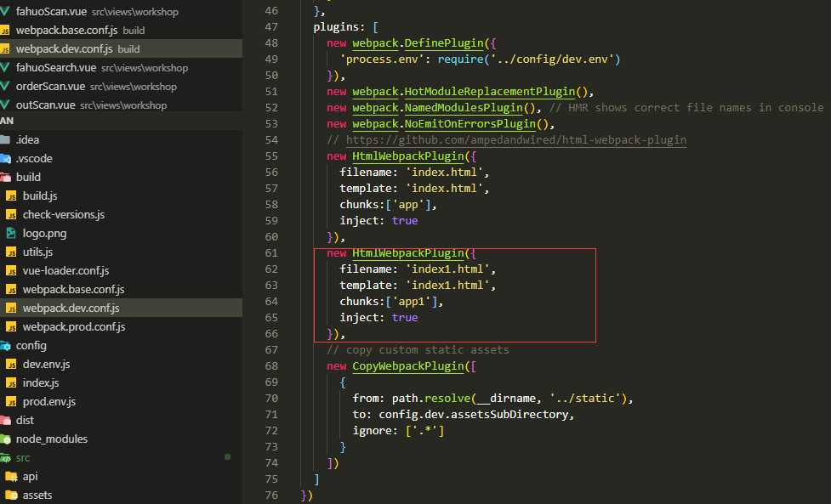Screen dimensions: 831x504
Task: Click on config.dev.assetsSubDirectory text
Action: tap(473, 414)
